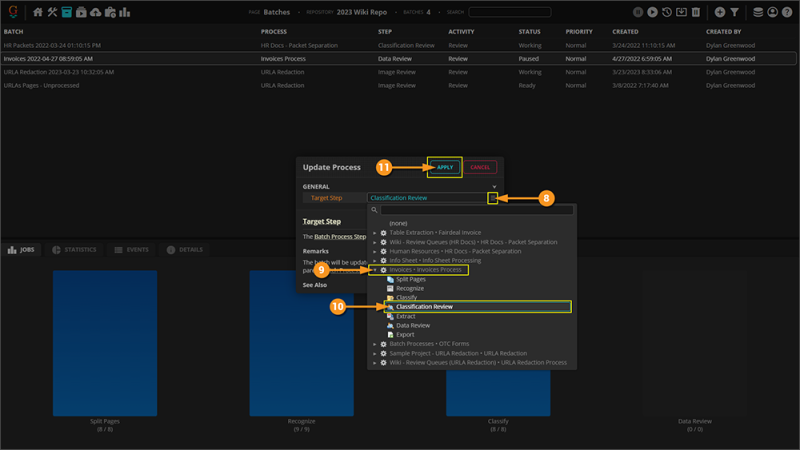Image resolution: width=800 pixels, height=450 pixels.
Task: Expand Batch Processes • OTC Forms node
Action: 375,344
